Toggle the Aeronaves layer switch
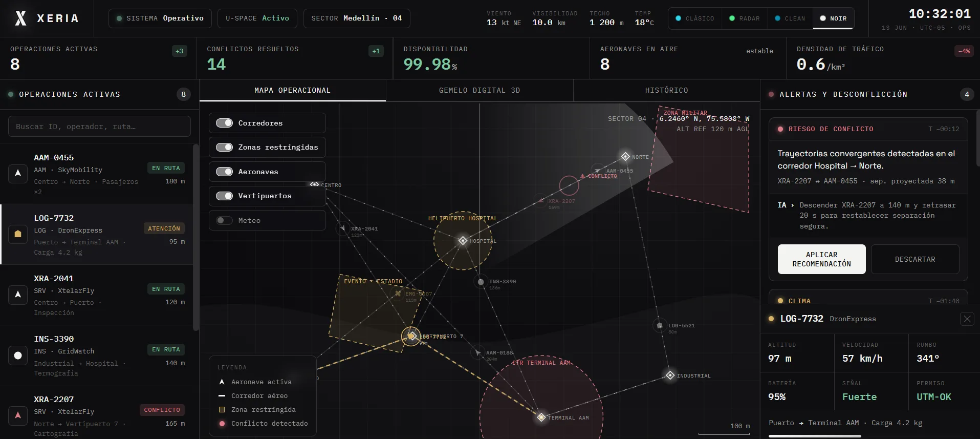 point(224,172)
